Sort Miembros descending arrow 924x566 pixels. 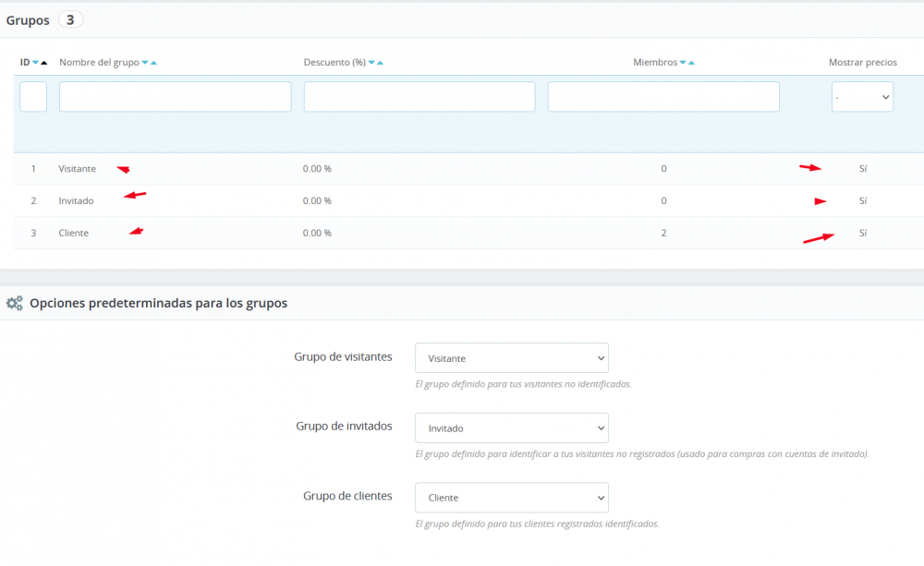point(683,63)
